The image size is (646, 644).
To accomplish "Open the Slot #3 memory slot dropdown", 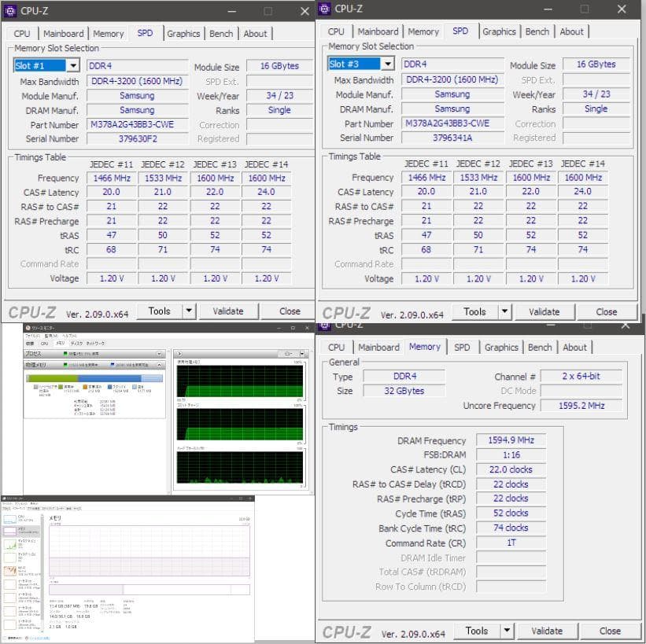I will 389,64.
